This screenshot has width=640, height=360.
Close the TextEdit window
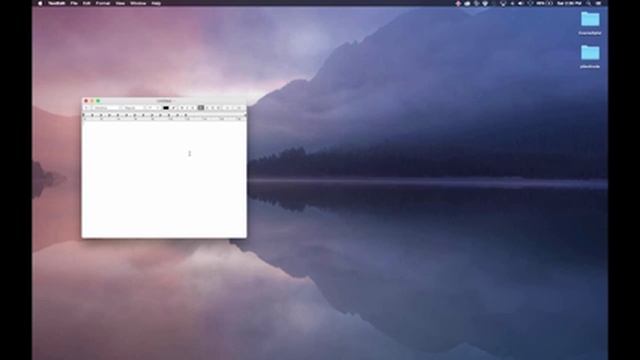click(x=86, y=101)
